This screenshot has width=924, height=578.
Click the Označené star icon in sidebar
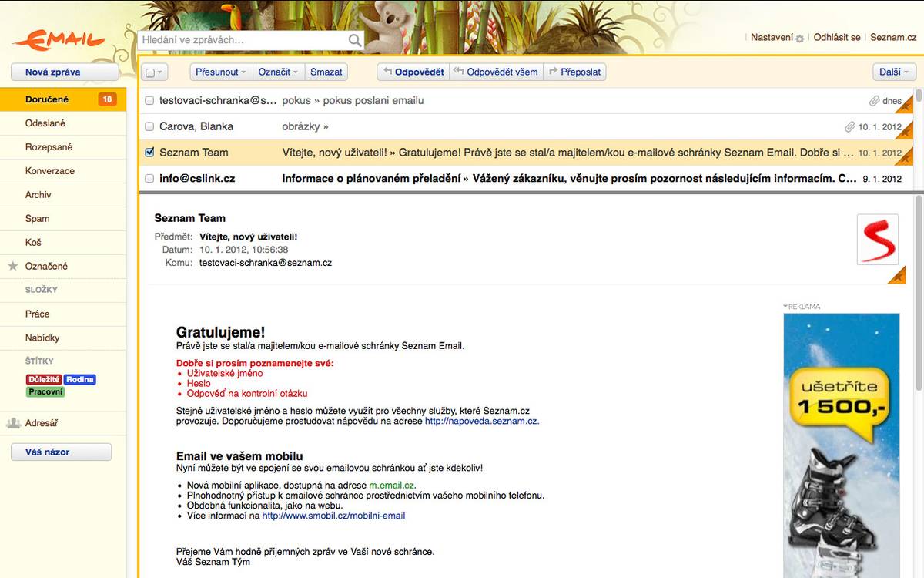(12, 266)
